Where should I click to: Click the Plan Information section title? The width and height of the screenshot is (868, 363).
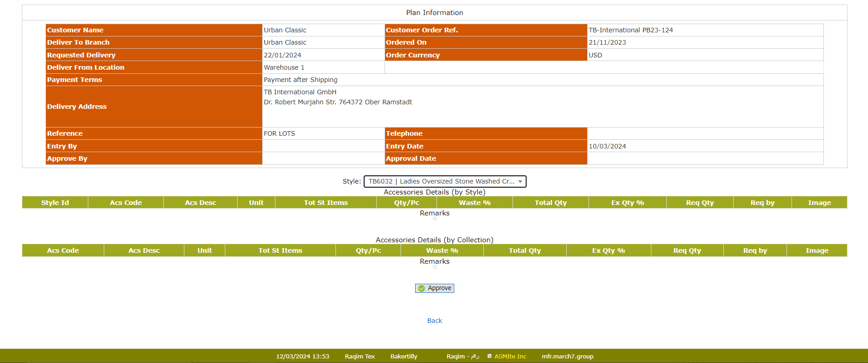tap(434, 13)
